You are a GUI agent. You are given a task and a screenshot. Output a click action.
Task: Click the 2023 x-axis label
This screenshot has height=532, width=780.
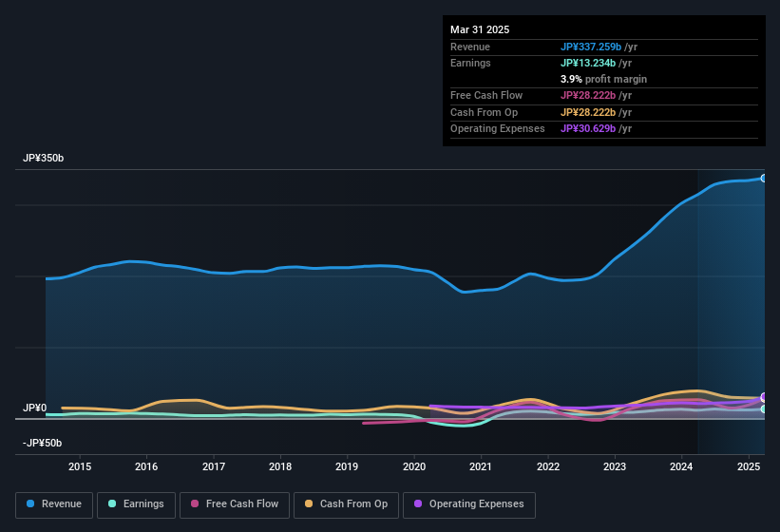click(615, 466)
